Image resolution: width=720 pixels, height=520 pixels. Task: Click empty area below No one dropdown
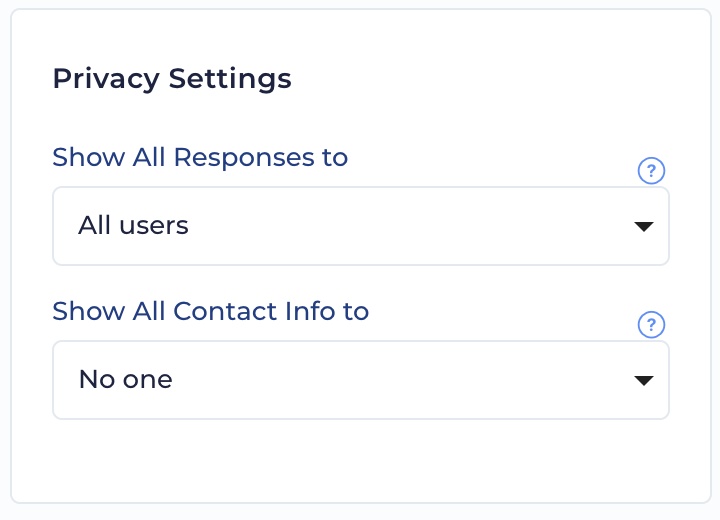(361, 459)
